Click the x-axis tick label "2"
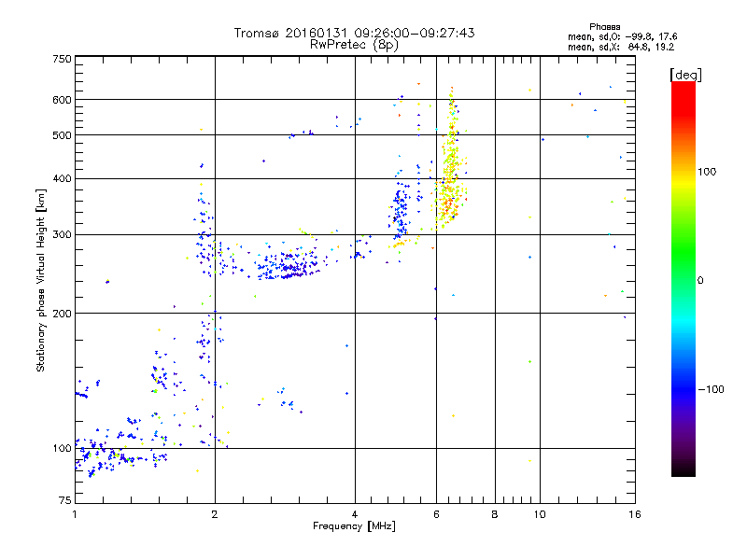Image resolution: width=747 pixels, height=560 pixels. pos(215,514)
